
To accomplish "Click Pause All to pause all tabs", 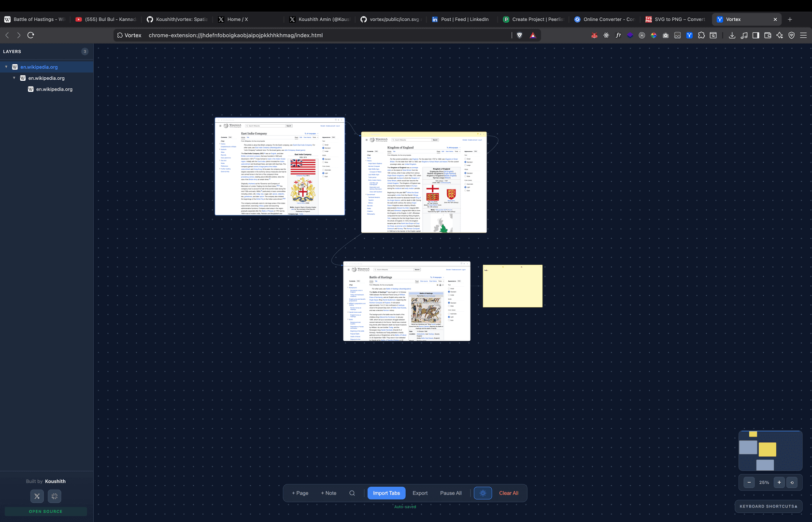I will (x=450, y=493).
